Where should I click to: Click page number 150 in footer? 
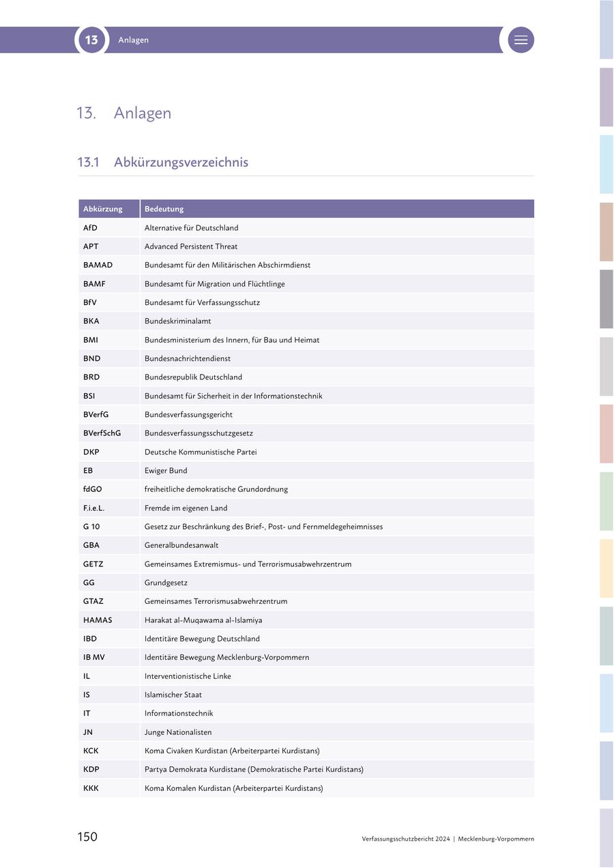pyautogui.click(x=87, y=837)
